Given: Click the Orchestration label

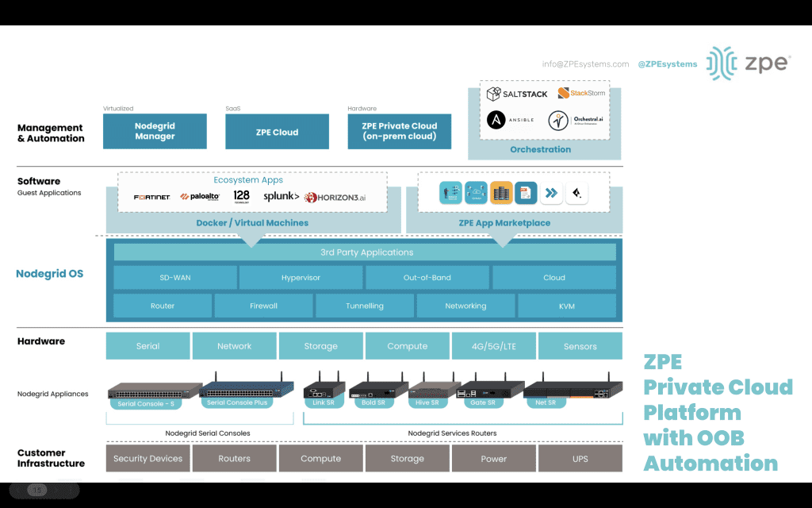Looking at the screenshot, I should pyautogui.click(x=541, y=149).
